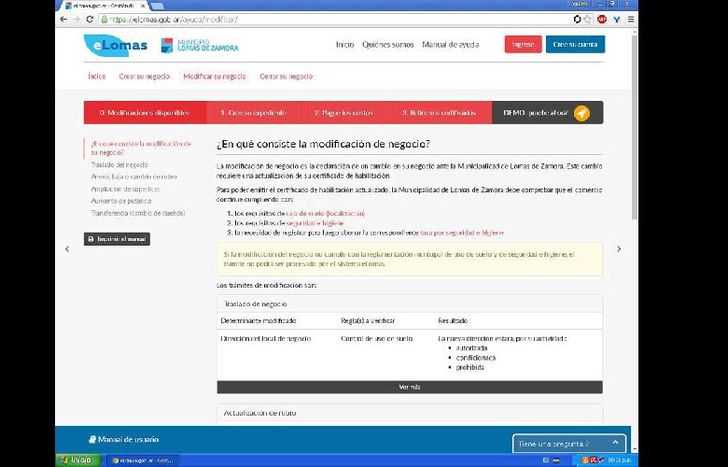The height and width of the screenshot is (467, 728).
Task: Bookmark the page with the star icon
Action: tap(587, 19)
